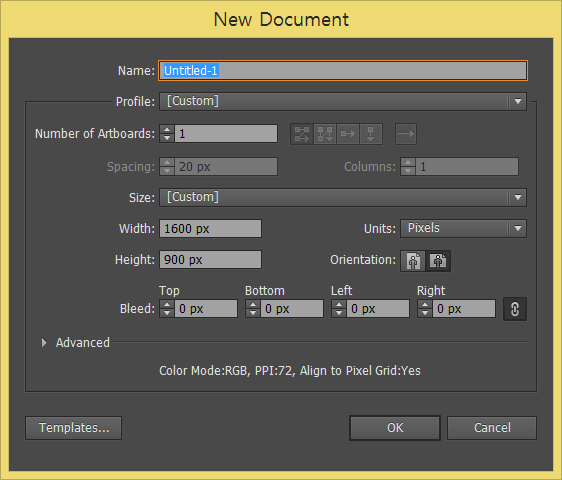Decrease Right bleed with down arrow

click(425, 313)
